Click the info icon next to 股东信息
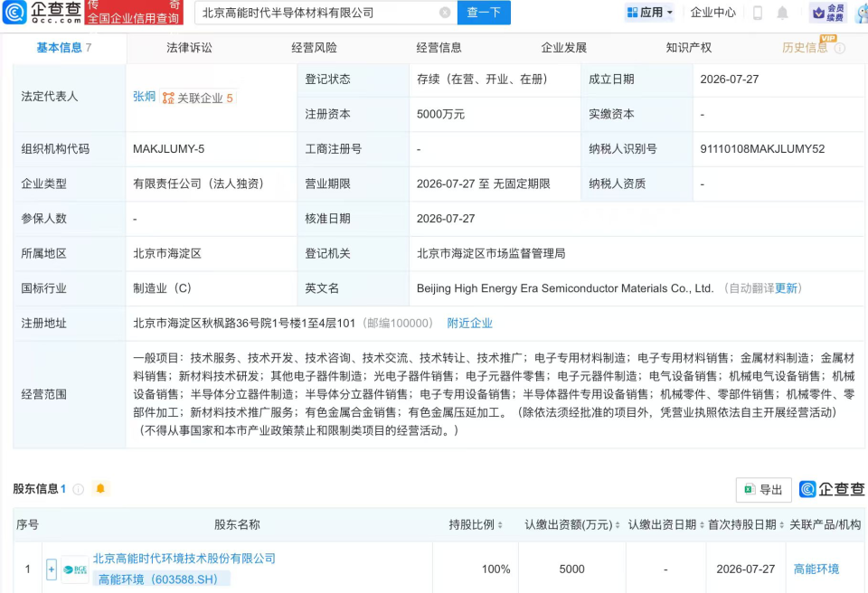Screen dimensions: 868x593 (x=79, y=489)
